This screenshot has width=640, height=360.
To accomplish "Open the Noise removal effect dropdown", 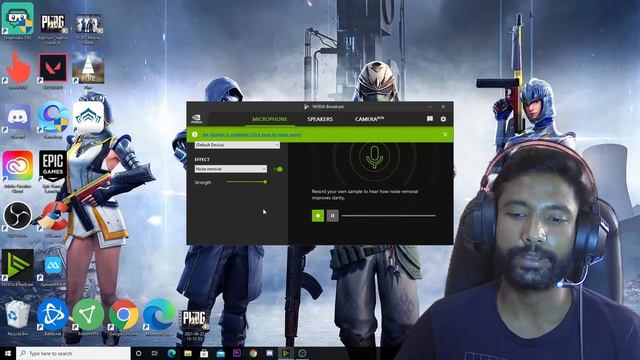I will pyautogui.click(x=231, y=169).
